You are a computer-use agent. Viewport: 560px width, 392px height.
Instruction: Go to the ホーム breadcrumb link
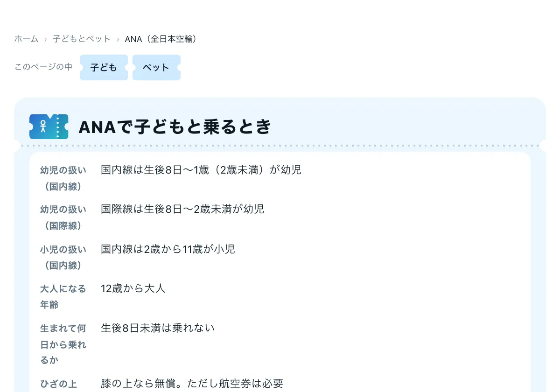click(26, 39)
